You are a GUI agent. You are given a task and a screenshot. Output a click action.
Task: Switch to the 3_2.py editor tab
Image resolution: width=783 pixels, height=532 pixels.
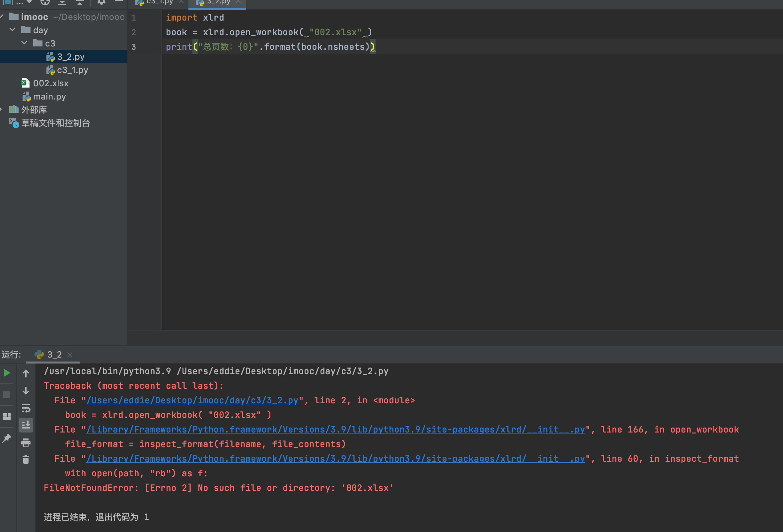click(219, 2)
